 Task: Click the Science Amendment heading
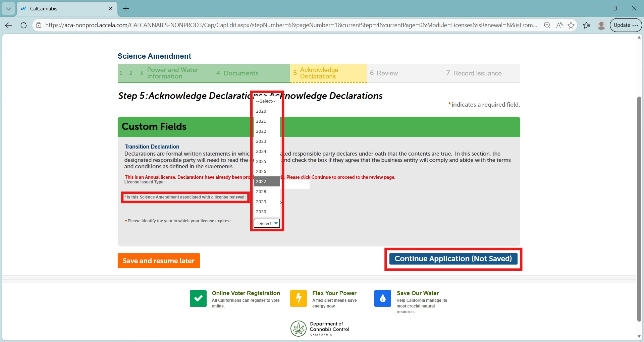coord(154,56)
